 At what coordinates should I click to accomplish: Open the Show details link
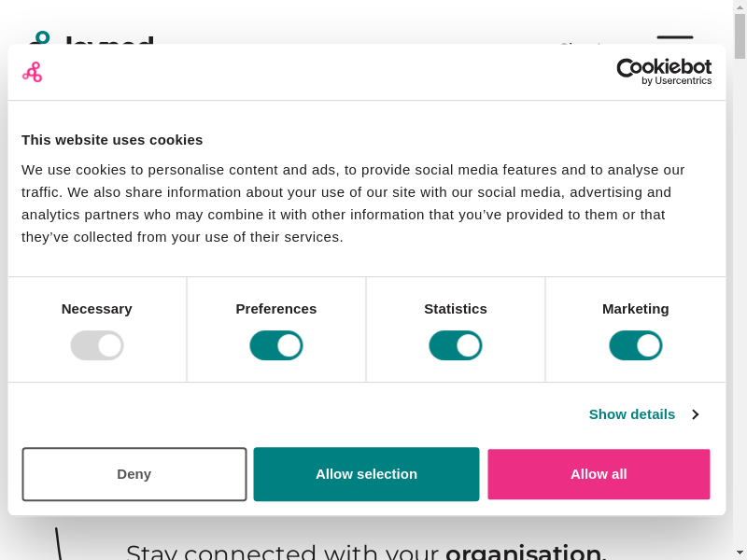pyautogui.click(x=632, y=414)
